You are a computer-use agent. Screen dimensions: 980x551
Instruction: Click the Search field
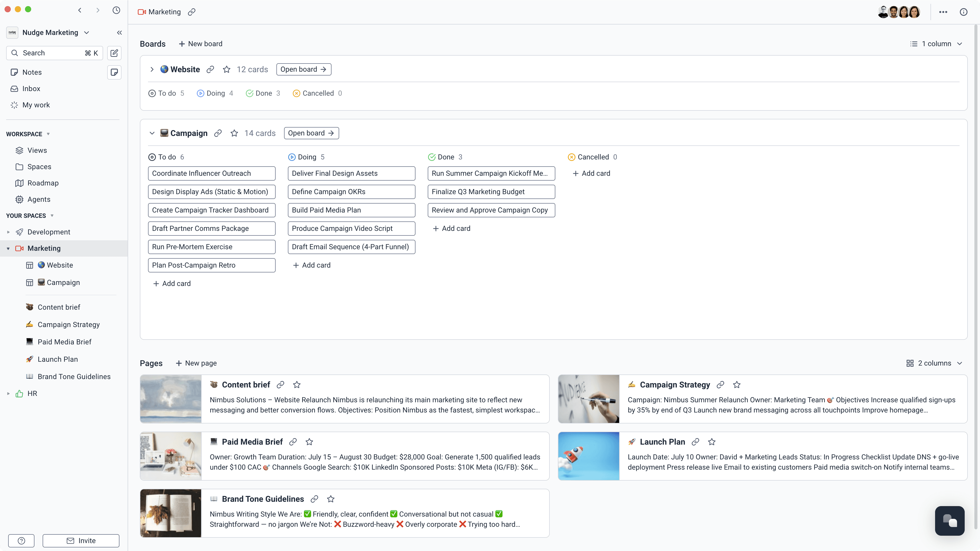point(54,53)
